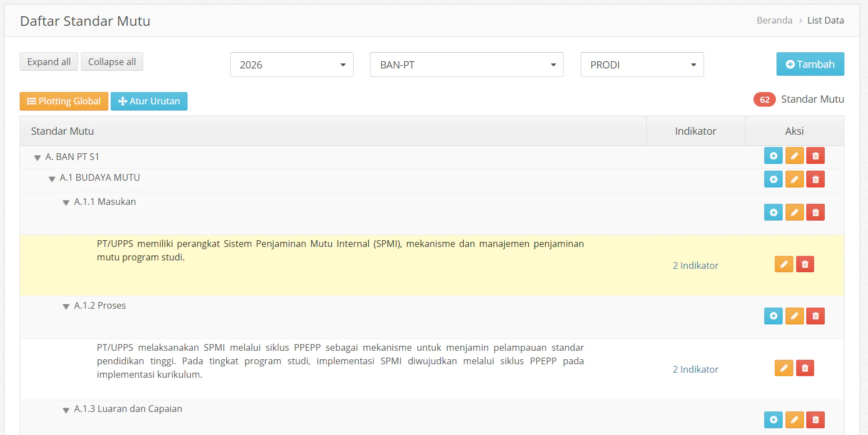Screen dimensions: 868x435
Task: Collapse the A.1.2 Proses tree node
Action: (x=66, y=306)
